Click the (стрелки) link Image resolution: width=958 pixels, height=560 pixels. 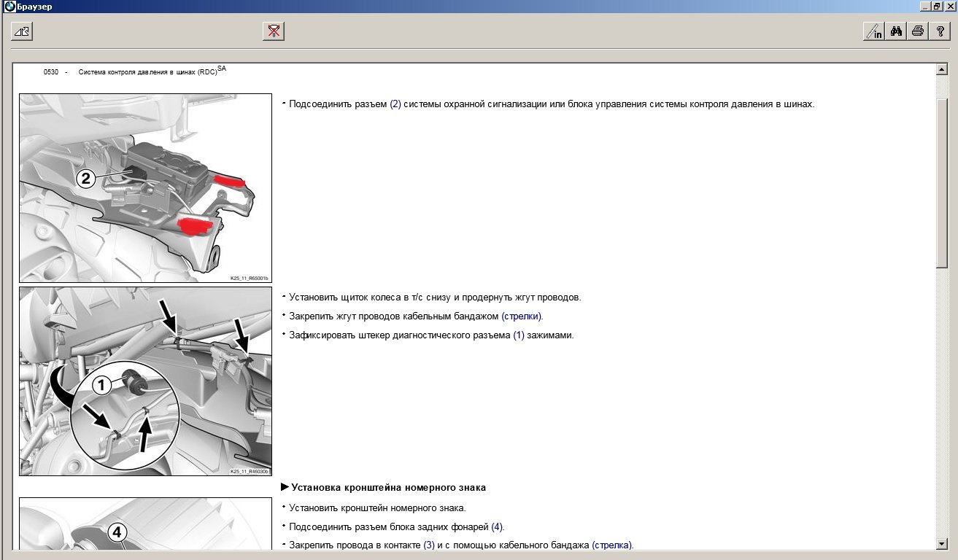(522, 316)
